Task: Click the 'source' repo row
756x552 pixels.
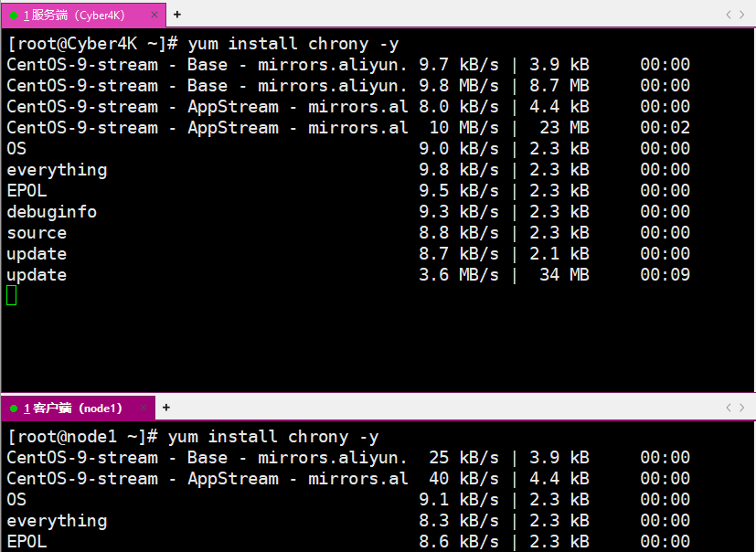Action: (x=348, y=233)
